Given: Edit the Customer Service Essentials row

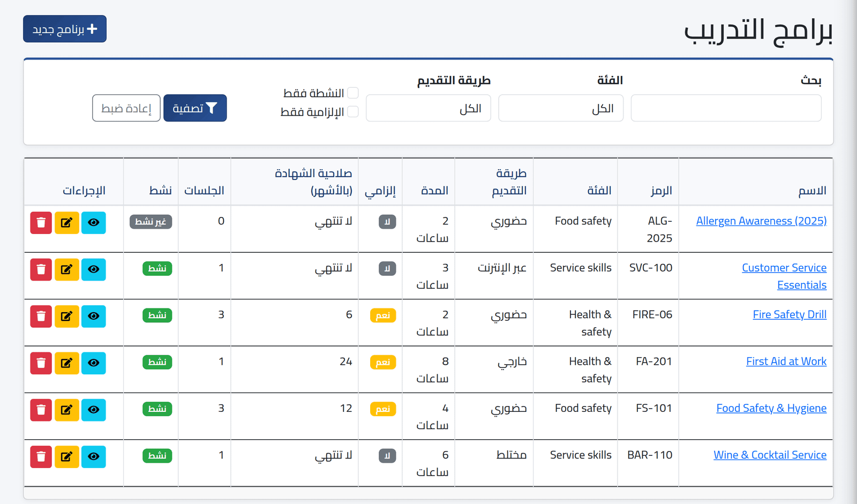Looking at the screenshot, I should [67, 269].
